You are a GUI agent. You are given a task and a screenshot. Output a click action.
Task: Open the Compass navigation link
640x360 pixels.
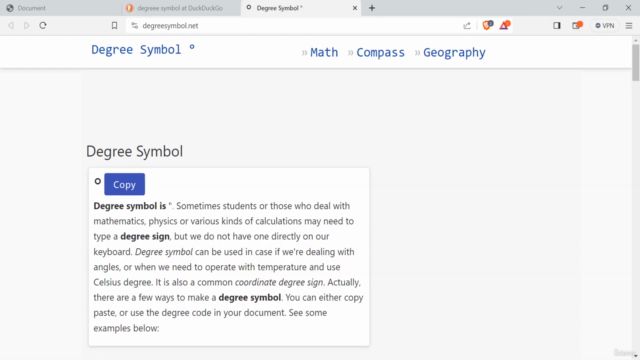click(380, 52)
